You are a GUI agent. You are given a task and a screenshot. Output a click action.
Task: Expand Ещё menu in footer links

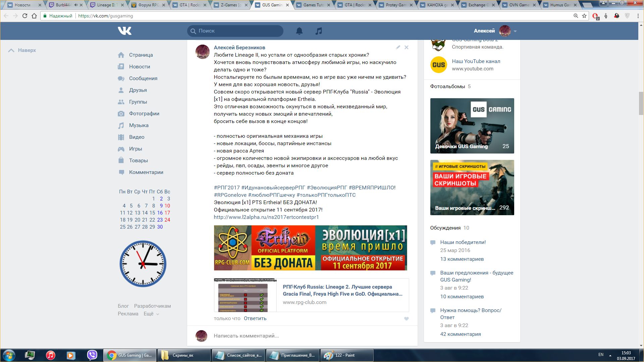(x=151, y=314)
